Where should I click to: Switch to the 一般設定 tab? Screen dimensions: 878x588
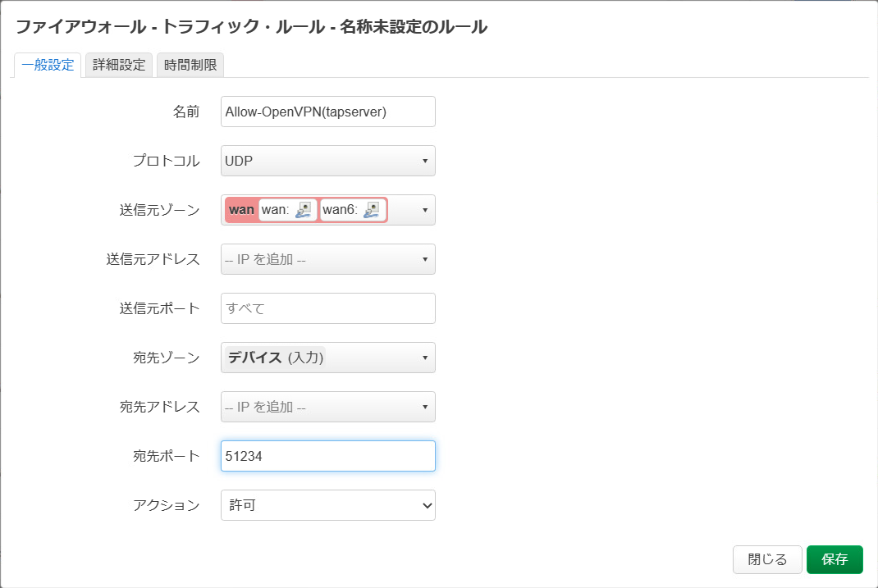point(48,65)
